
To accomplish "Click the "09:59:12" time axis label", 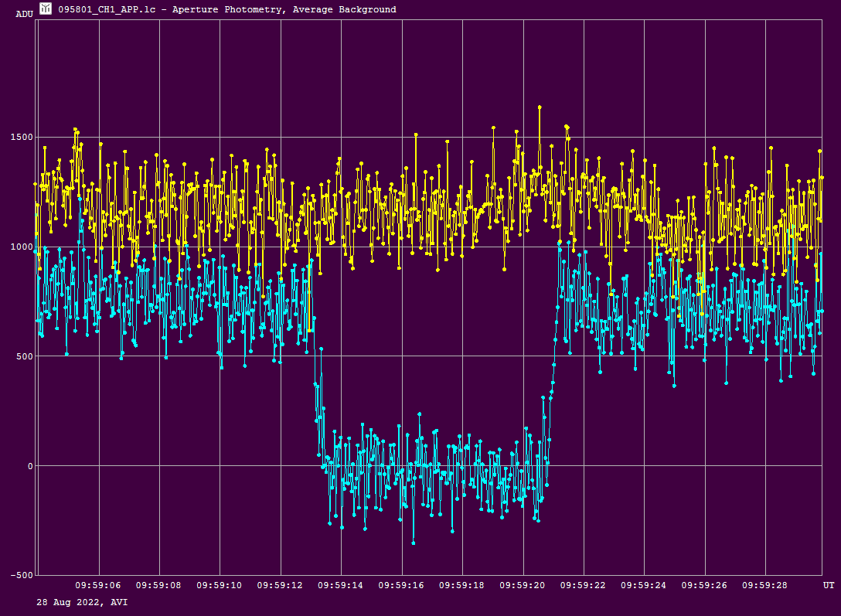I will tap(280, 585).
